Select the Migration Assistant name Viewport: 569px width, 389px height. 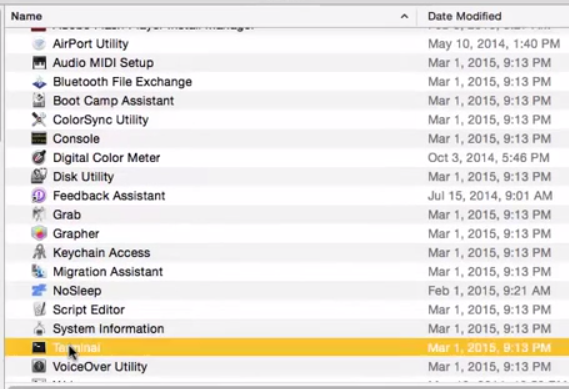point(108,272)
